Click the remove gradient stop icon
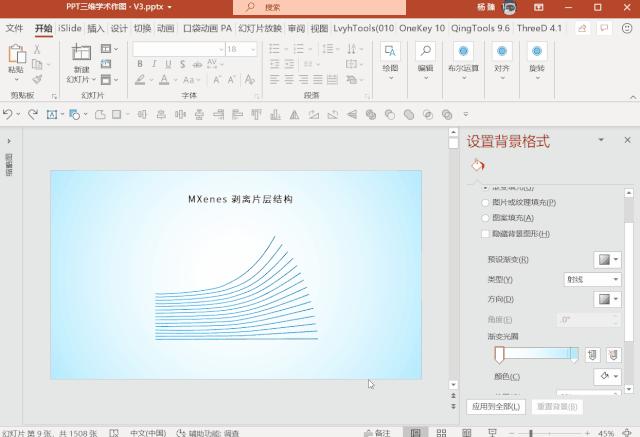The image size is (640, 437). [613, 355]
